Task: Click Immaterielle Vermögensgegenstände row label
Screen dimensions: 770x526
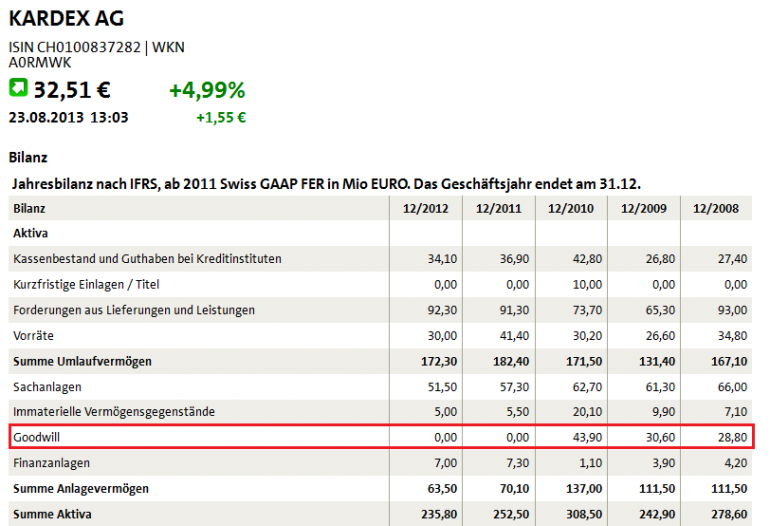Action: pos(114,412)
